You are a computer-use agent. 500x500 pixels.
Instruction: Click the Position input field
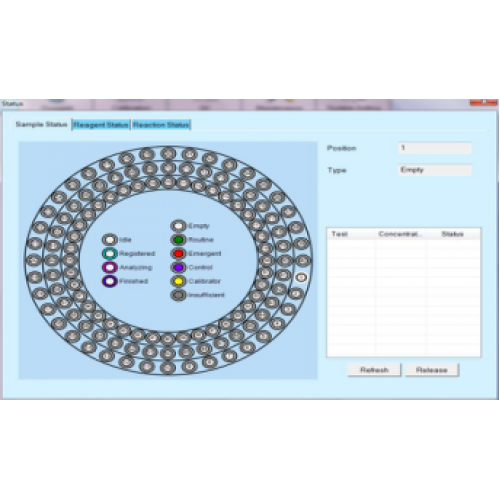[435, 148]
